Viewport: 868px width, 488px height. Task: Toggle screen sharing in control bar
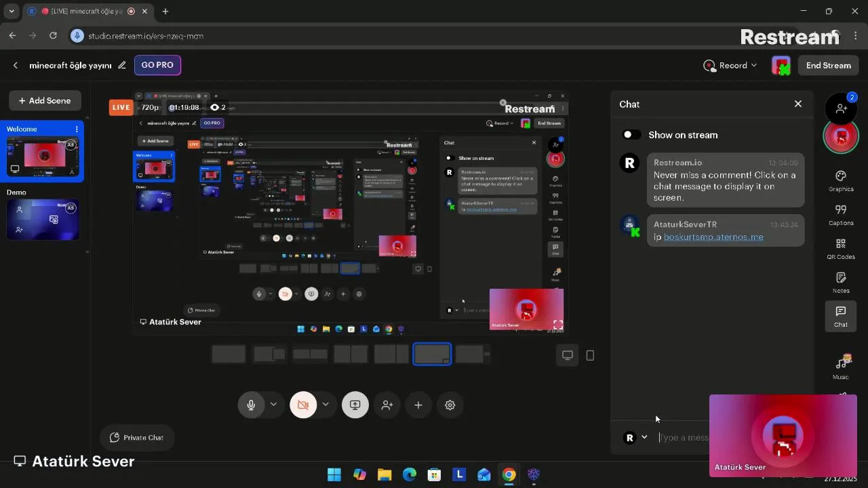click(x=355, y=405)
